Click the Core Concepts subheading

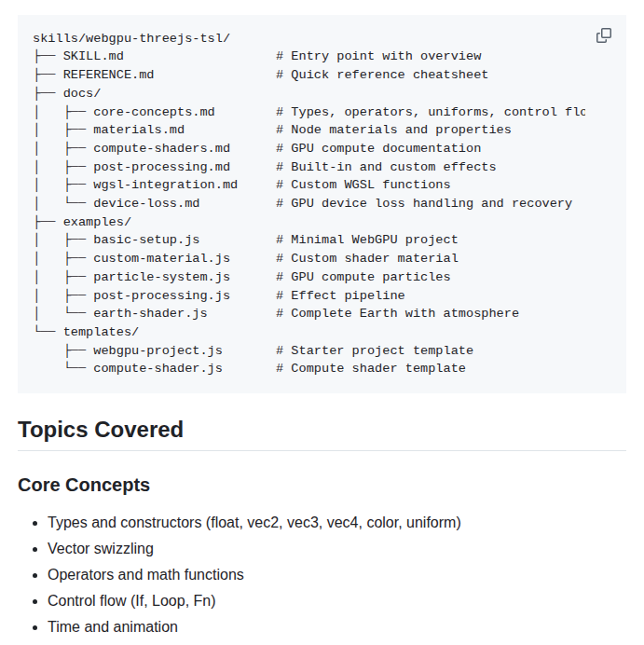[x=84, y=486]
